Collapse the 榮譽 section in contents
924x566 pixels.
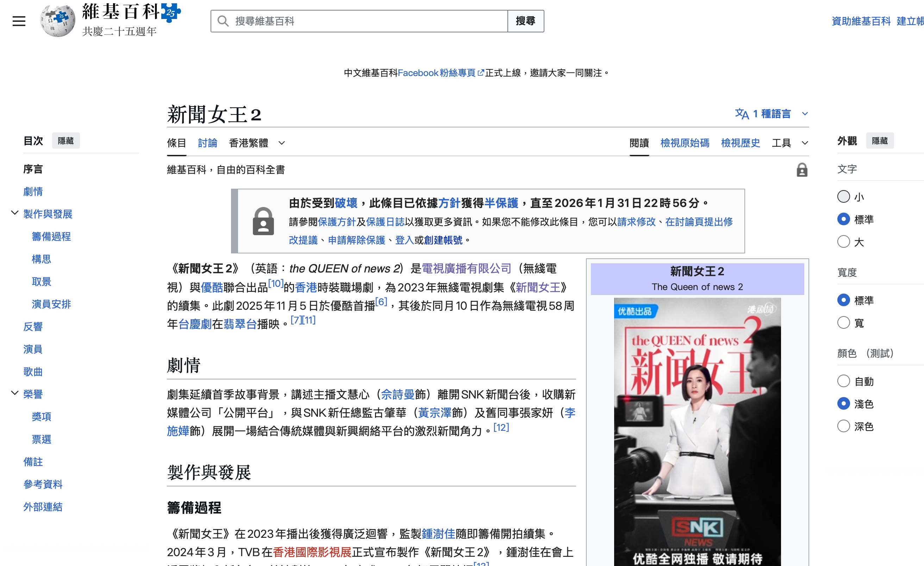pos(15,393)
